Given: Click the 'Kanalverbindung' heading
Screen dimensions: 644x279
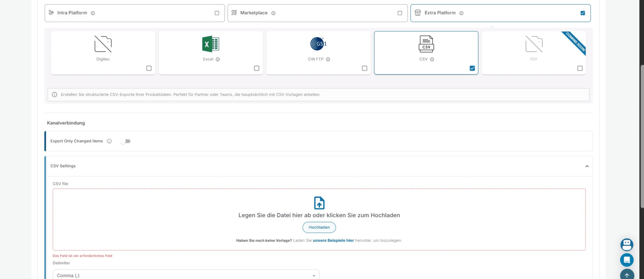Looking at the screenshot, I should coord(66,123).
